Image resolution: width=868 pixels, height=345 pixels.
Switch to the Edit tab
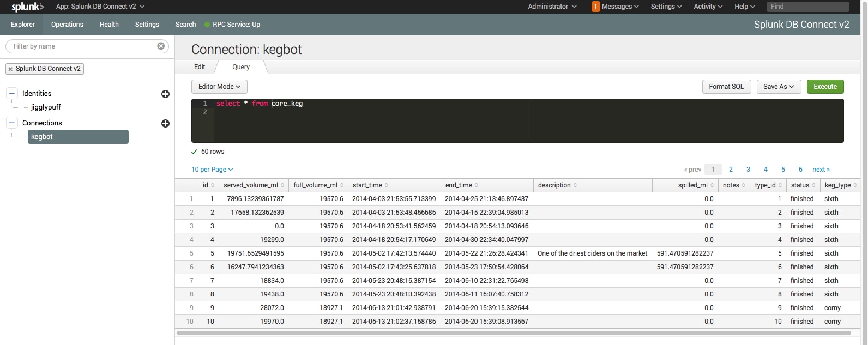pos(200,67)
